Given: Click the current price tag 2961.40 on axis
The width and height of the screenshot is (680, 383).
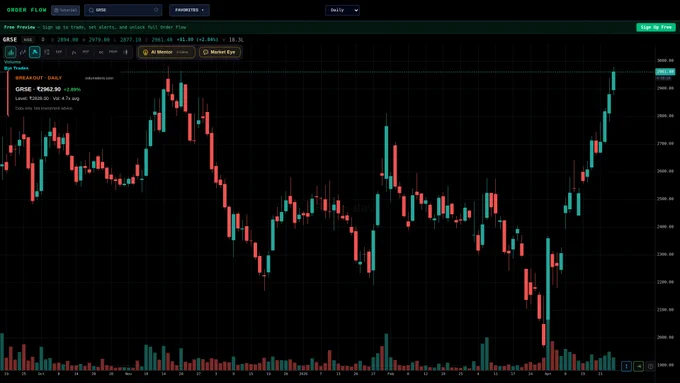Looking at the screenshot, I should (x=665, y=72).
